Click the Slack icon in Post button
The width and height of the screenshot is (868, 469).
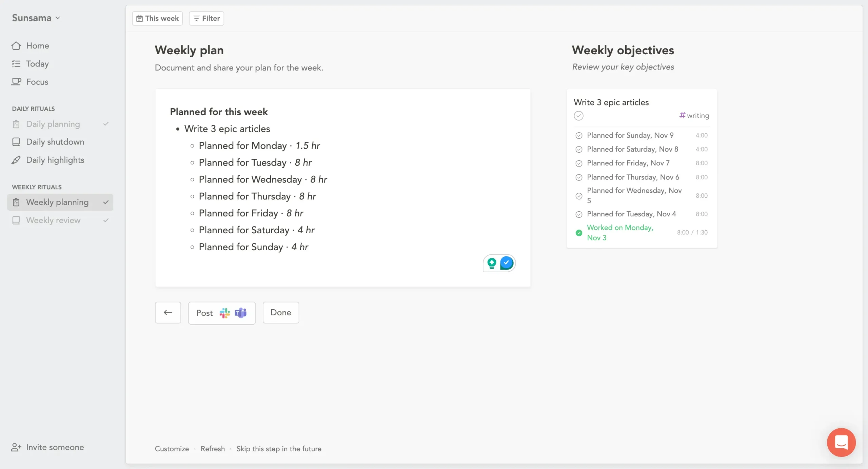click(x=224, y=313)
